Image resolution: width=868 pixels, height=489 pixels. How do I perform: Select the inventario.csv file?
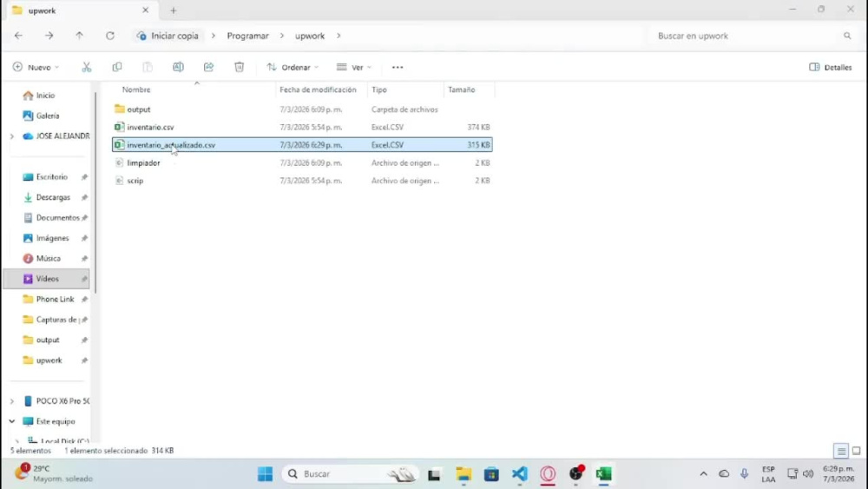[302, 127]
